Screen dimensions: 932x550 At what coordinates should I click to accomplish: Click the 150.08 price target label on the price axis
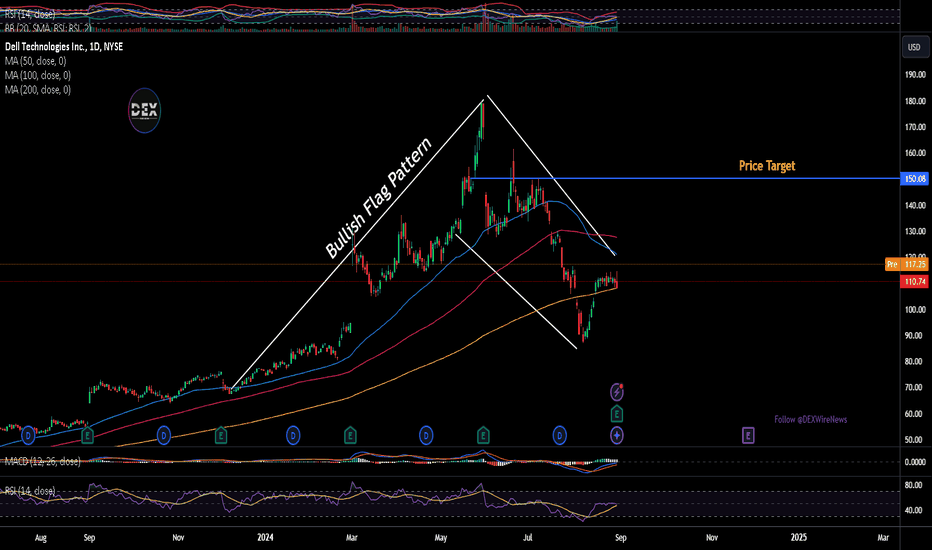click(914, 178)
